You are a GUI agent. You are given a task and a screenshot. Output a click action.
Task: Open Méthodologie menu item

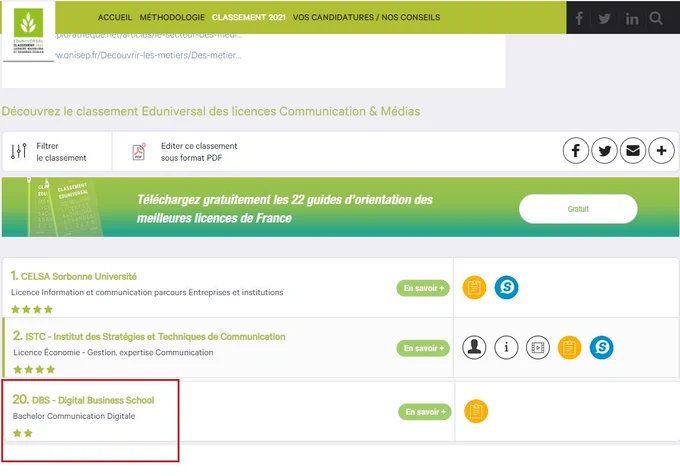[172, 17]
